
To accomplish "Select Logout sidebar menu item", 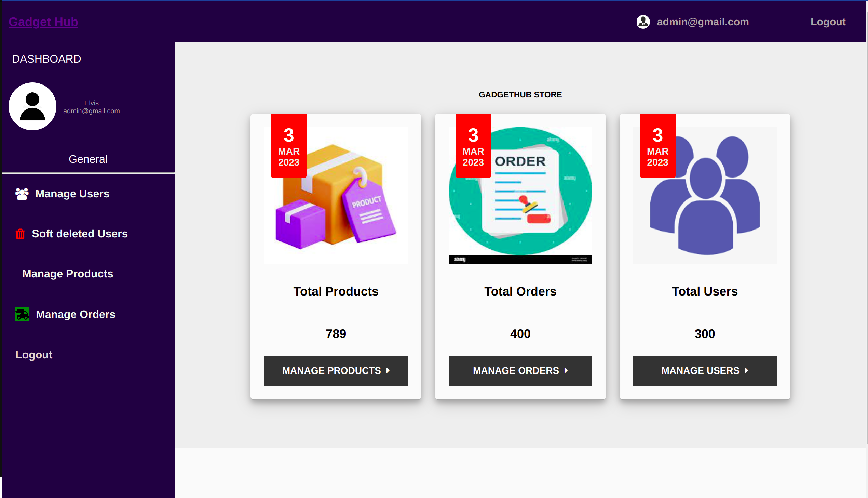I will [34, 355].
